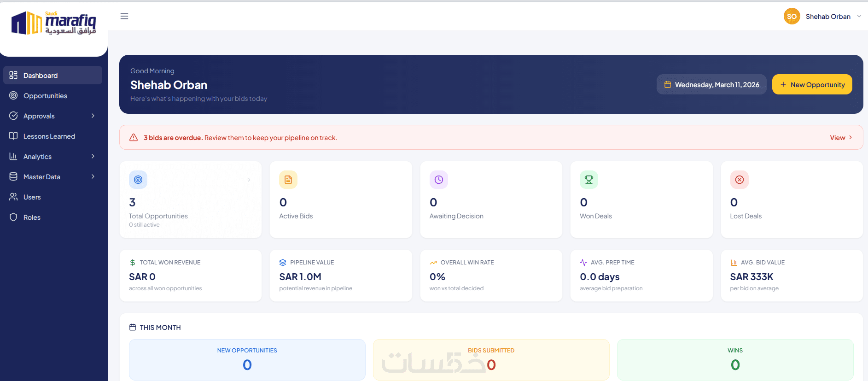Click the Active Bids document icon
Screen dimensions: 868x381
click(x=288, y=180)
